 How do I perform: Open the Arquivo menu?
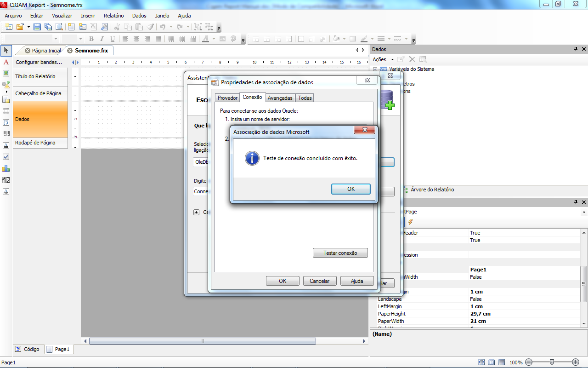tap(14, 16)
